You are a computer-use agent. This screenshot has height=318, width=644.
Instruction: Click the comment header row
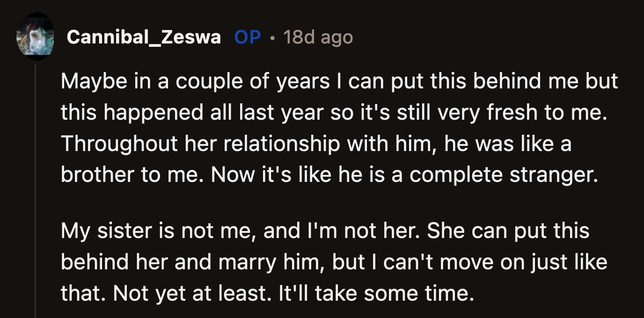click(187, 37)
